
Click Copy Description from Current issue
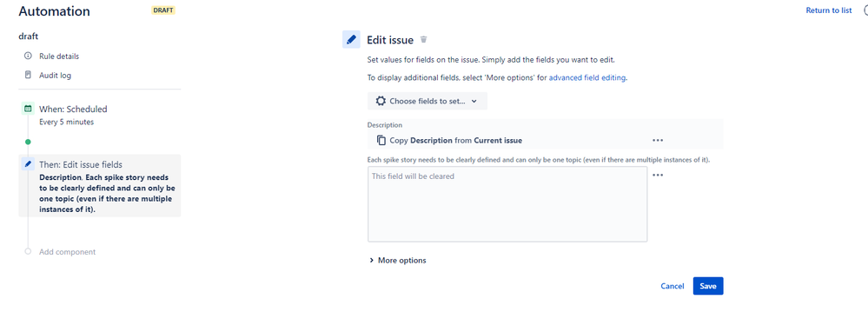(x=455, y=141)
